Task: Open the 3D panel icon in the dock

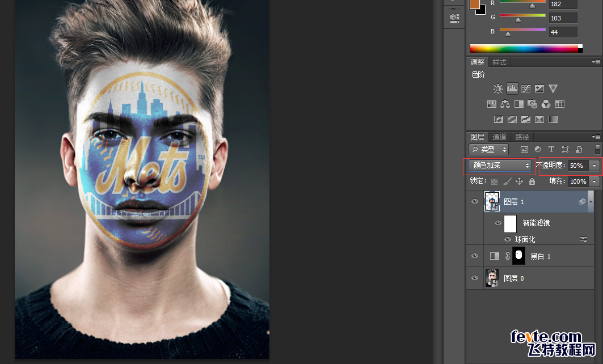Action: click(x=454, y=18)
